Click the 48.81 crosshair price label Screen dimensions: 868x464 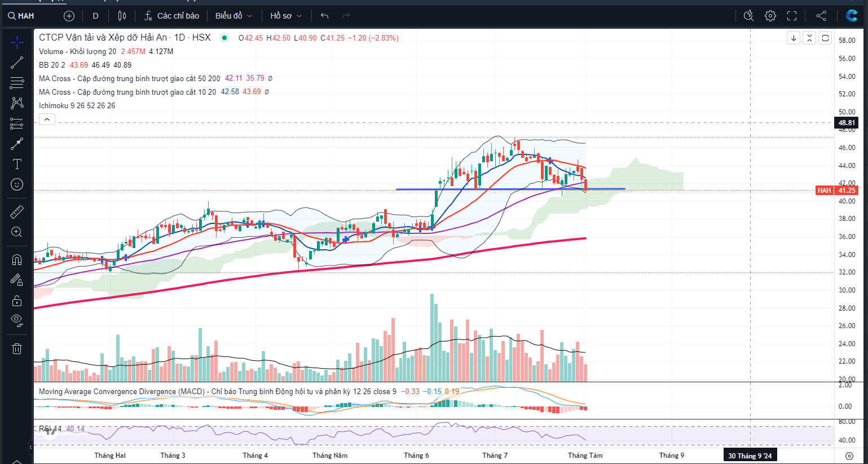(x=846, y=122)
